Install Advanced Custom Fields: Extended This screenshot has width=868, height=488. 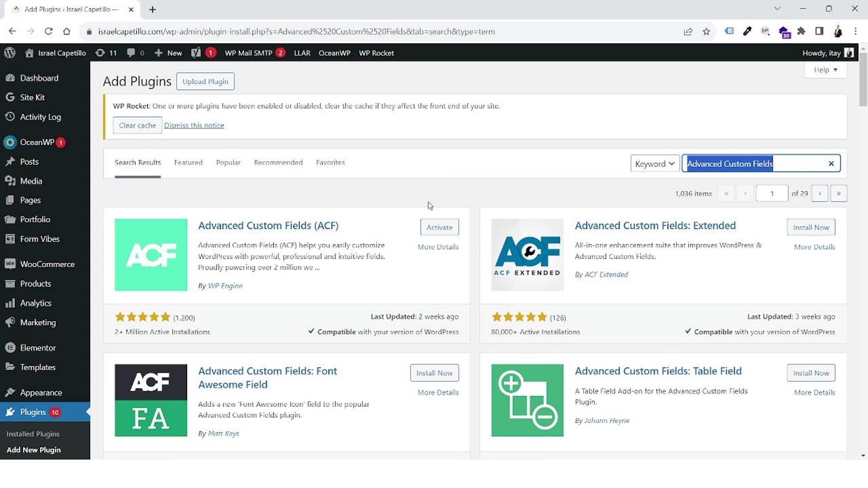[x=811, y=227]
